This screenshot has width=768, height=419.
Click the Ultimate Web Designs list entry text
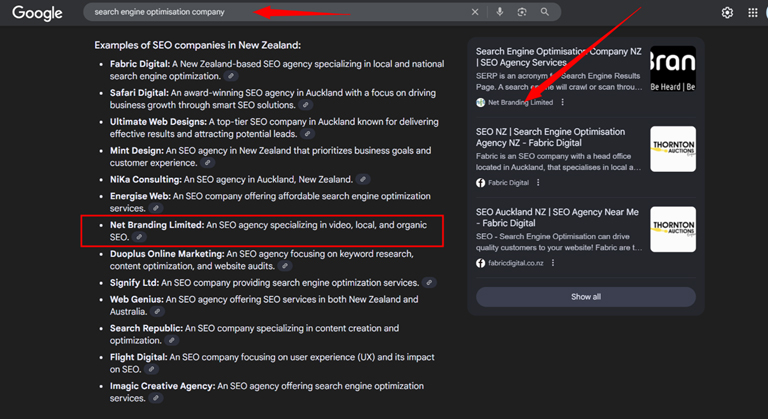(x=274, y=128)
